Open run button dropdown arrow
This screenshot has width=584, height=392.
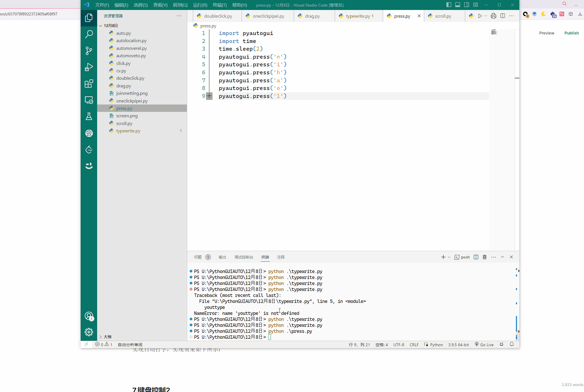tap(486, 16)
